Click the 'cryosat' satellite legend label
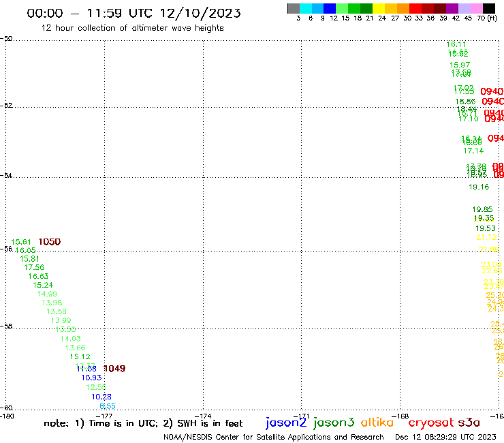504x443 pixels. (431, 423)
